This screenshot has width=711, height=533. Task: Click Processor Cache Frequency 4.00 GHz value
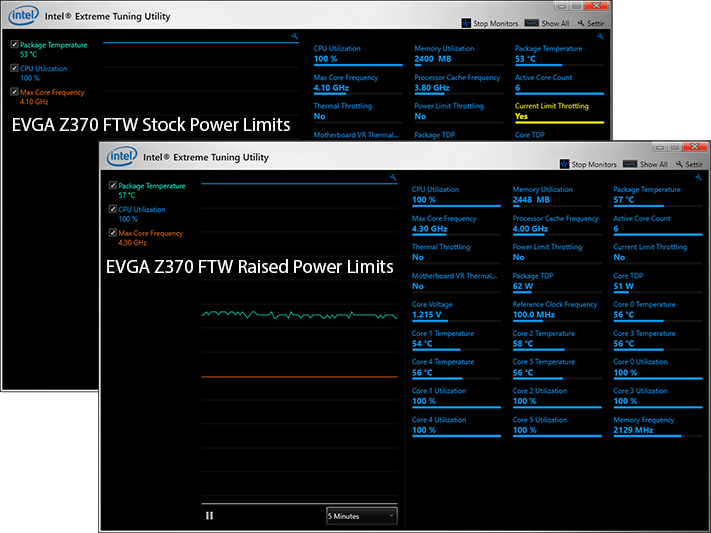click(530, 229)
